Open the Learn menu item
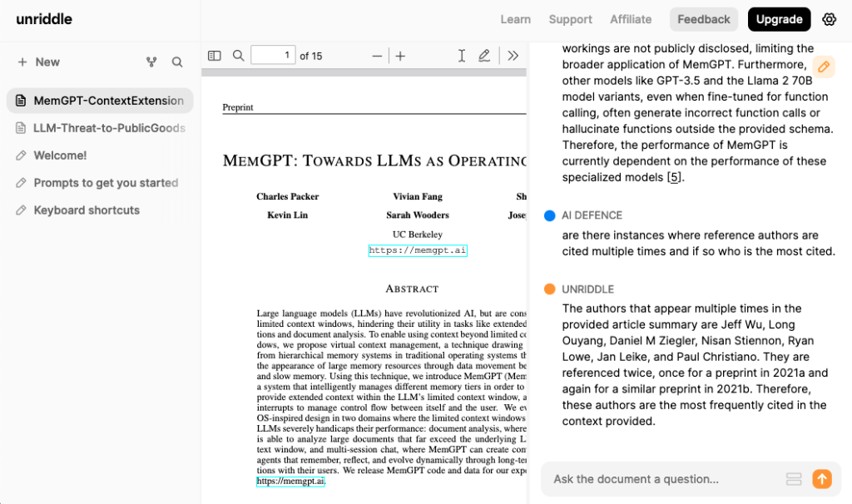Image resolution: width=852 pixels, height=504 pixels. click(x=515, y=19)
